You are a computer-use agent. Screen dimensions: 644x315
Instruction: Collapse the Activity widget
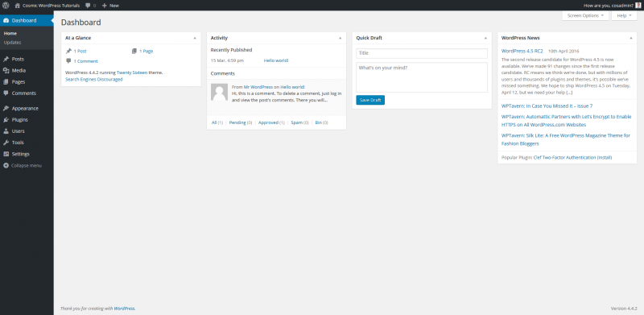tap(340, 38)
